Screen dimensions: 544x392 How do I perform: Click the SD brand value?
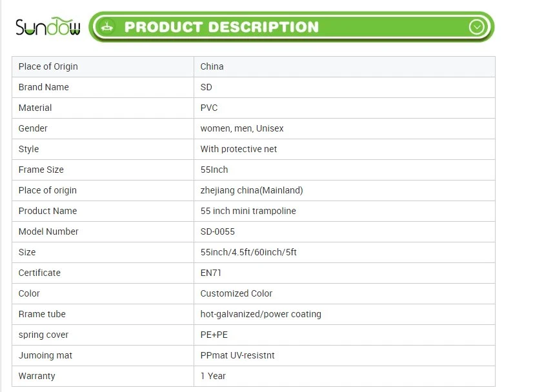[x=206, y=87]
